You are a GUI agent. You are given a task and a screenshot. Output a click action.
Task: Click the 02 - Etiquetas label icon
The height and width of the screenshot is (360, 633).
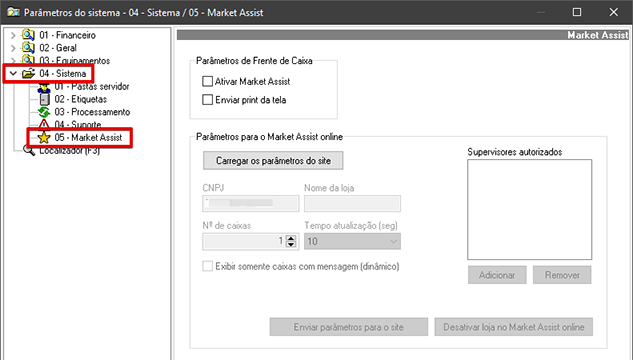(44, 99)
